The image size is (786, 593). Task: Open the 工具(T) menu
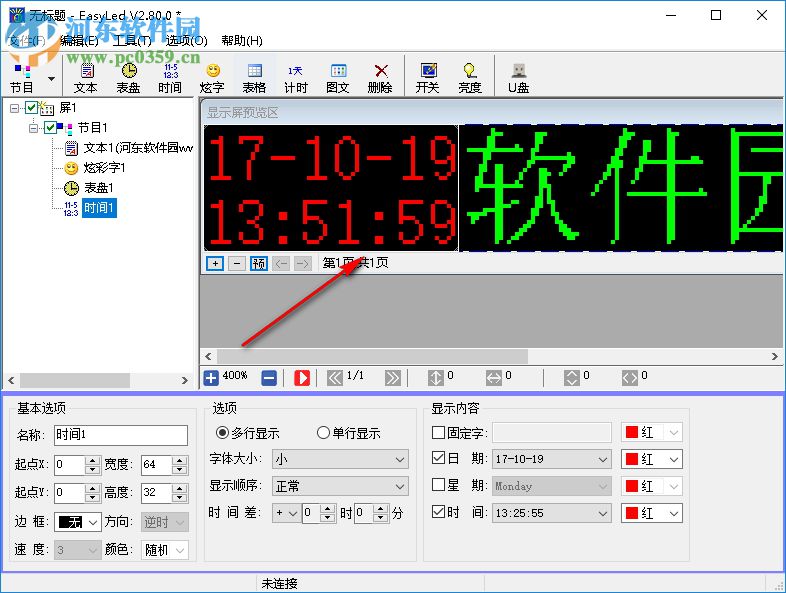tap(132, 41)
